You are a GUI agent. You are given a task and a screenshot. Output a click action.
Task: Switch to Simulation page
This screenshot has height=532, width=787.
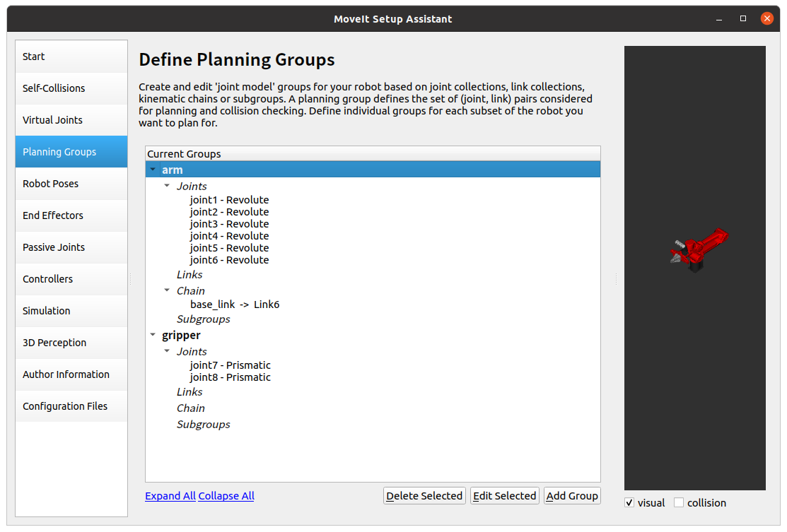coord(71,311)
